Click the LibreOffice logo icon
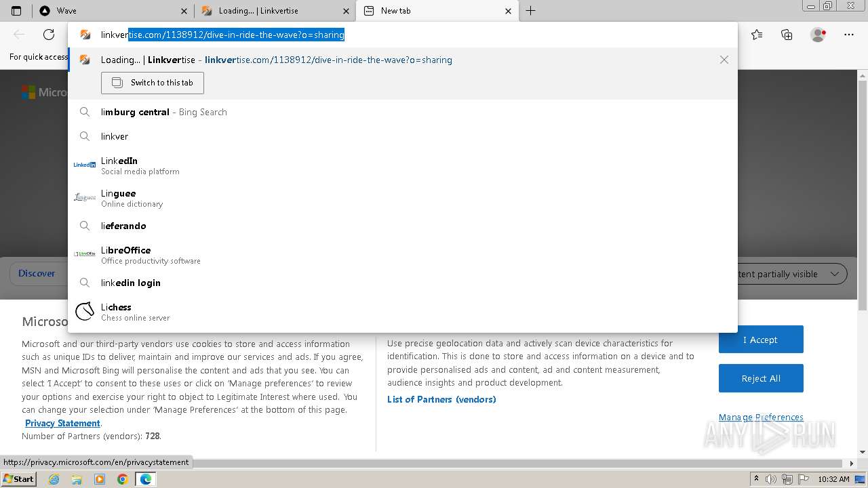Screen dimensions: 868x488 [x=85, y=254]
